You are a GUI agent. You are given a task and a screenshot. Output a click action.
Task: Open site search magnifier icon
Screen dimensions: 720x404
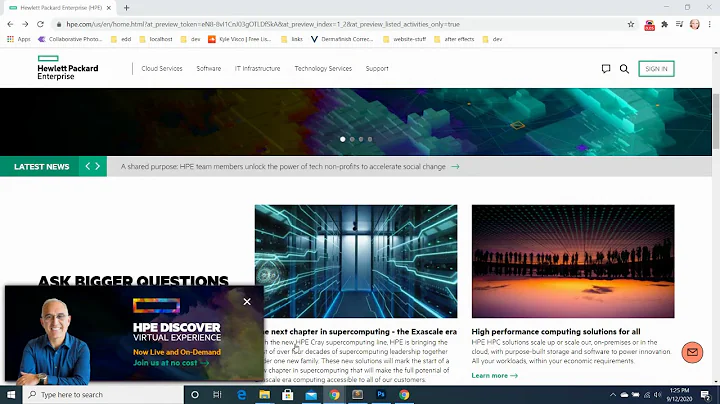624,69
